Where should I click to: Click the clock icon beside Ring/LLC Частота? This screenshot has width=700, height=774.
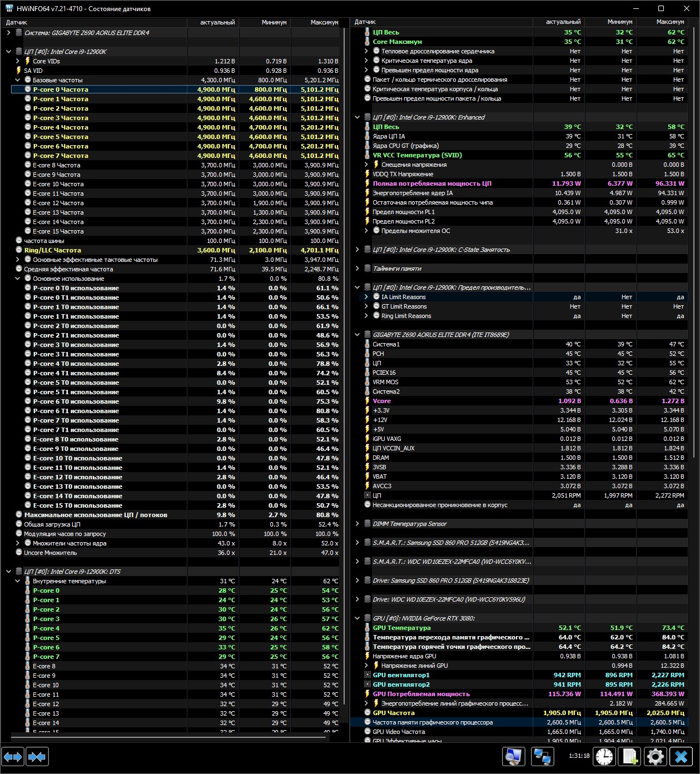click(x=19, y=250)
